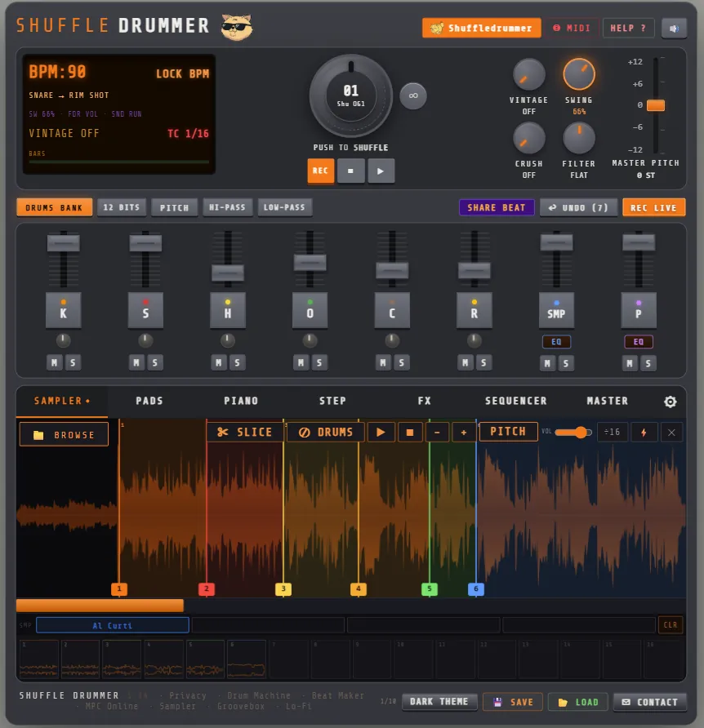Viewport: 704px width, 728px height.
Task: Open the MASTER tab
Action: click(x=608, y=402)
